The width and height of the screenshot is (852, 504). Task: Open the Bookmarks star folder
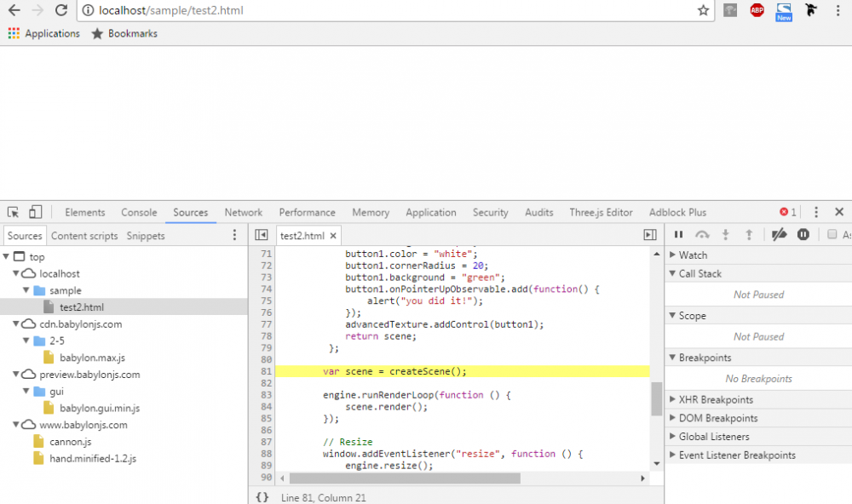pos(124,34)
